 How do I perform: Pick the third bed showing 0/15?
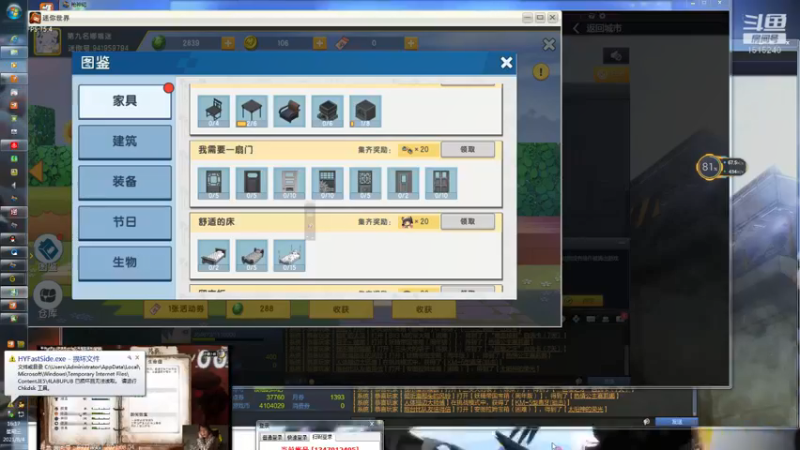coord(289,256)
